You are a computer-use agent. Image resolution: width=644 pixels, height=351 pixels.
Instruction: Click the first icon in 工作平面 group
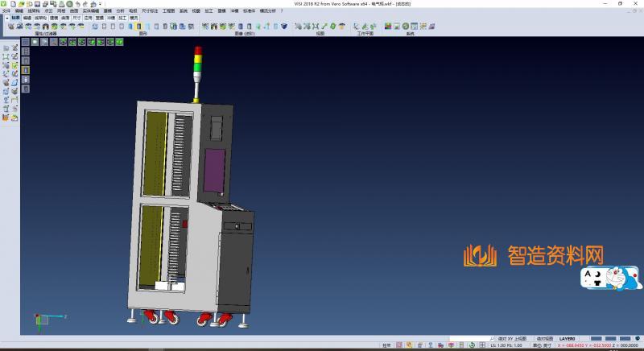click(357, 27)
